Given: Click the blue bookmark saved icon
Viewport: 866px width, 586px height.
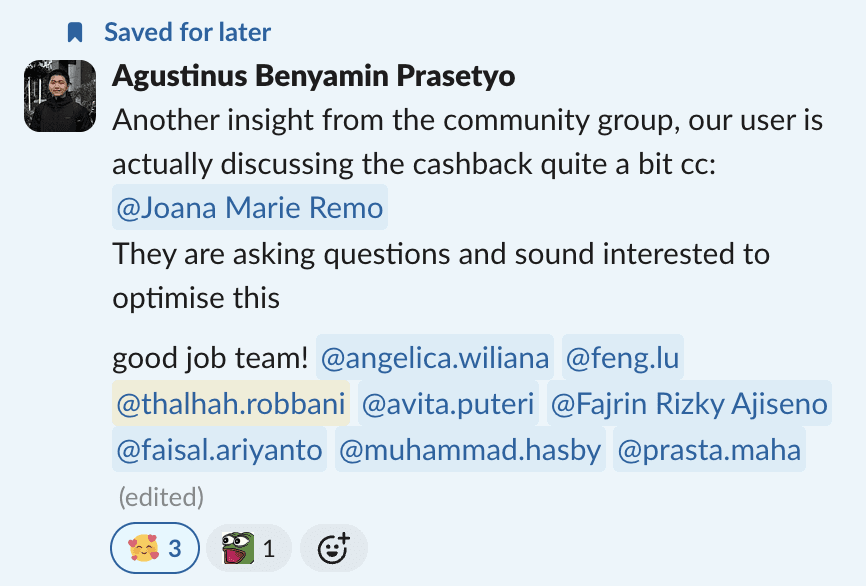Looking at the screenshot, I should 75,32.
